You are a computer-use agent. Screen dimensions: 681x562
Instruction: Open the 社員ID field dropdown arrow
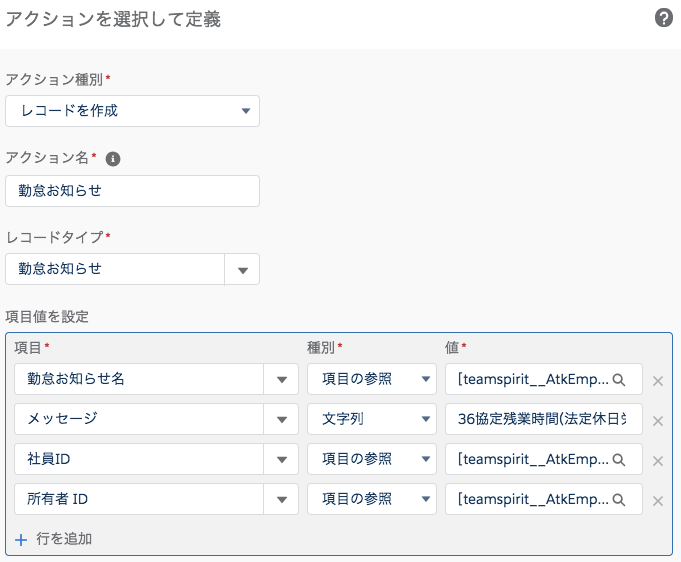point(281,459)
